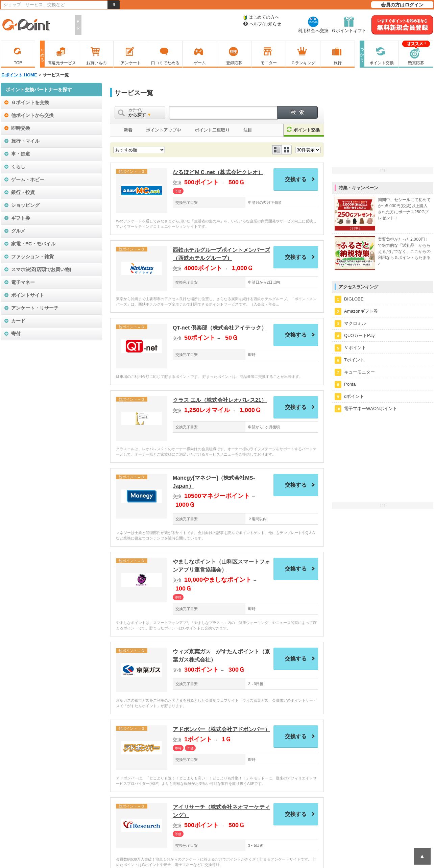This screenshot has width=434, height=868.
Task: Select the ポイント二重取り tab
Action: pyautogui.click(x=212, y=130)
